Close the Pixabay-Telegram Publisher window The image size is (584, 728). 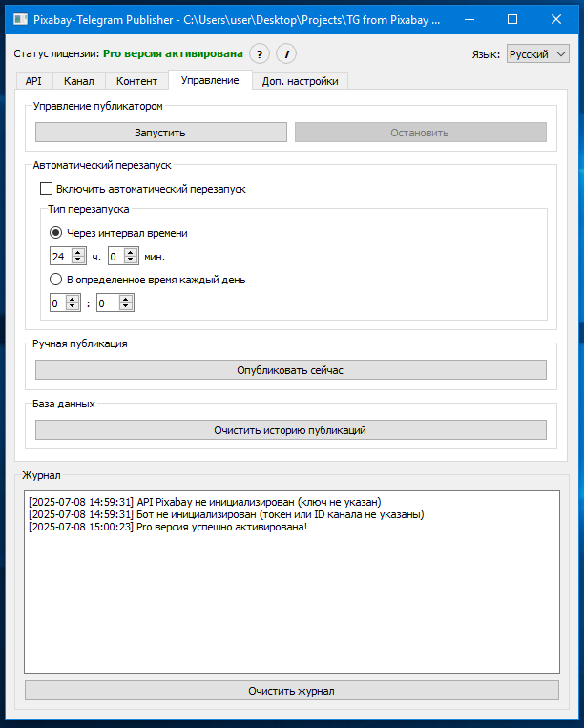556,19
